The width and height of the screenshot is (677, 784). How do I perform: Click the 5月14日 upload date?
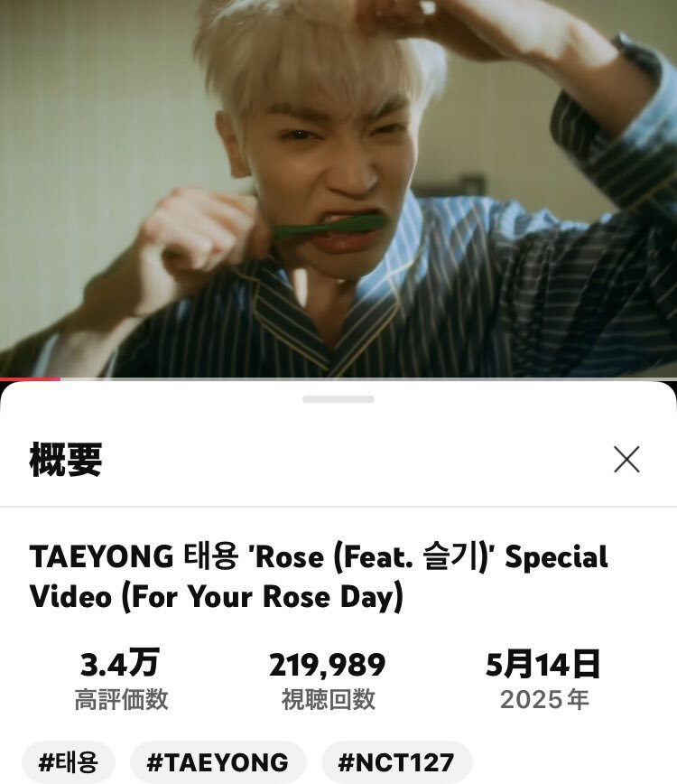[x=543, y=664]
